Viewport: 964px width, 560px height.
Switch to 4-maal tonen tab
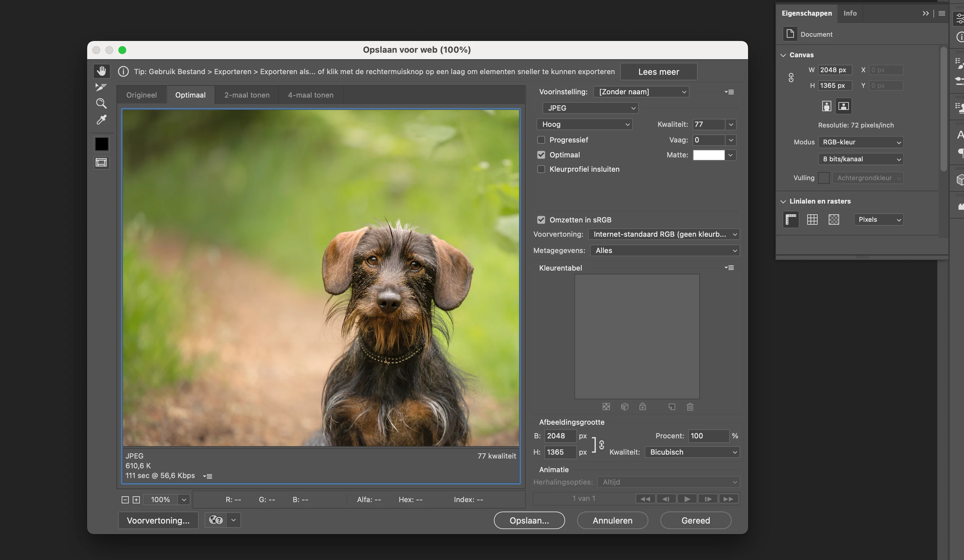coord(311,95)
